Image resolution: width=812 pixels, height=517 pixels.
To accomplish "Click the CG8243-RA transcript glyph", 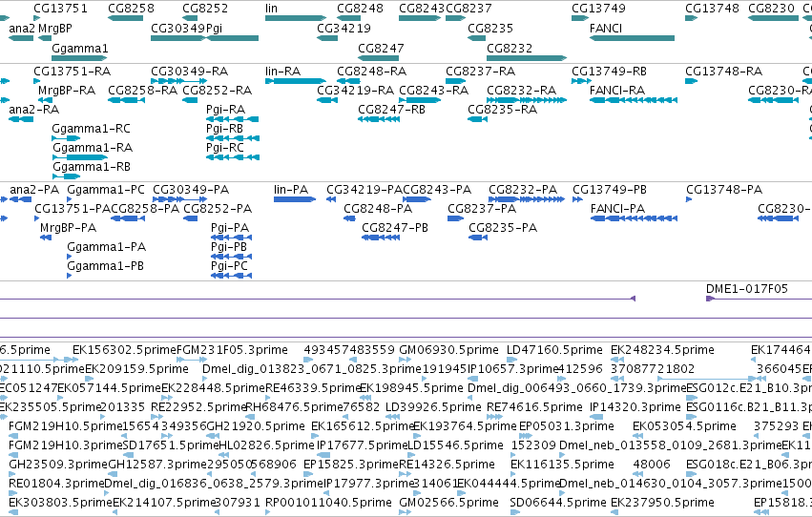I will coord(420,100).
